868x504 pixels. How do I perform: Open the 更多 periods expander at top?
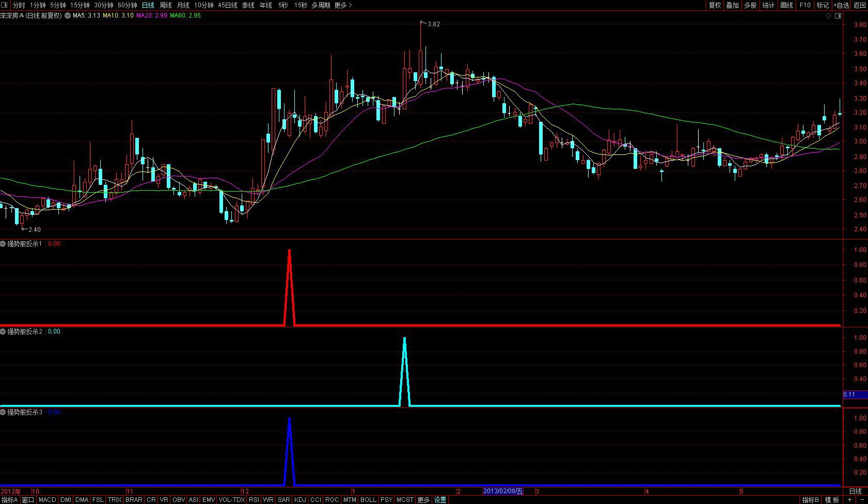coord(343,5)
